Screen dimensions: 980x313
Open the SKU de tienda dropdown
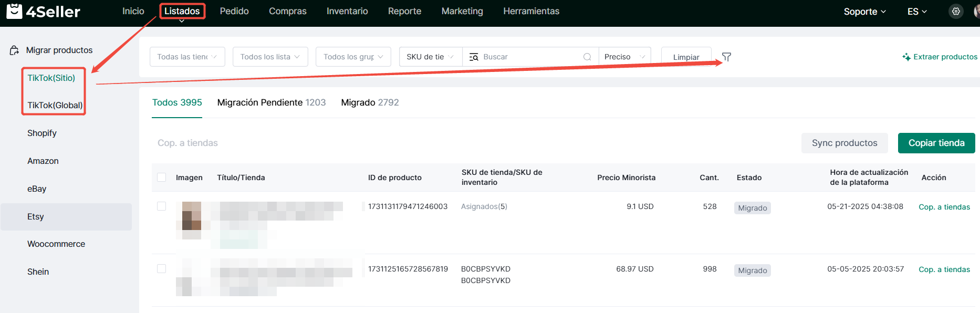click(431, 57)
